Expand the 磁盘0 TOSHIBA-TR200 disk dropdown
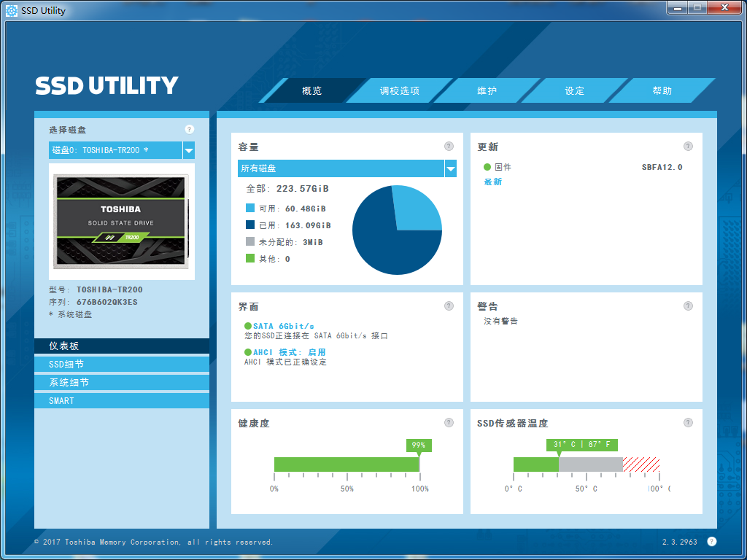 coord(189,150)
